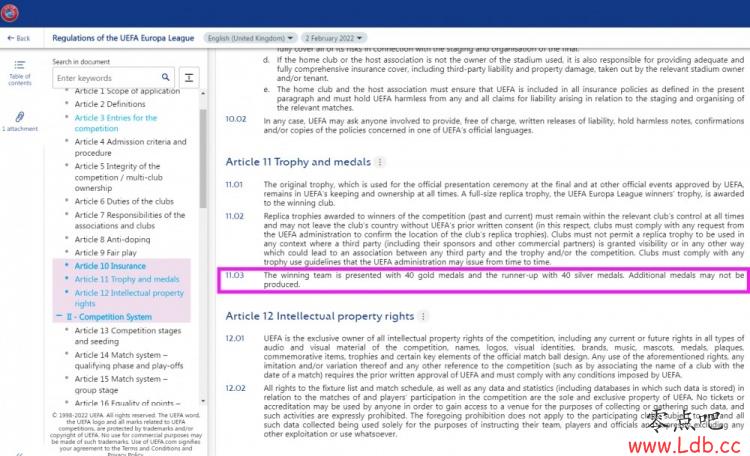
Task: Select Article 9 Fair play
Action: [105, 253]
